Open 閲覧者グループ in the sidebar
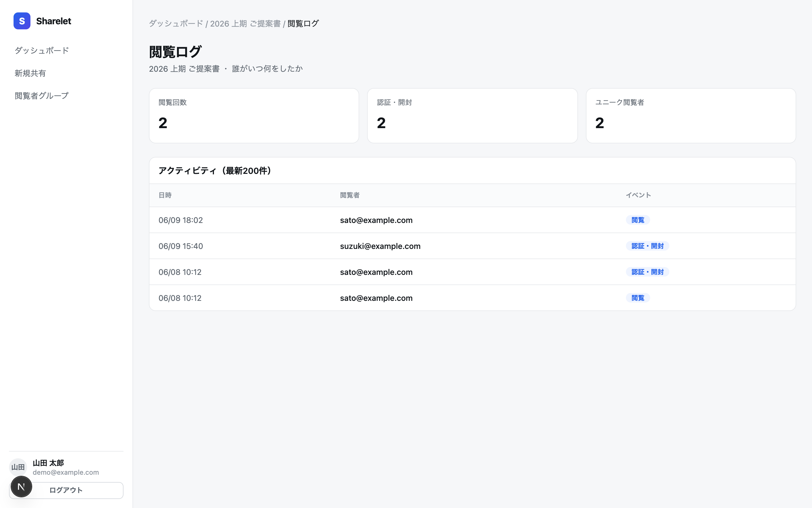The height and width of the screenshot is (508, 812). pos(42,96)
